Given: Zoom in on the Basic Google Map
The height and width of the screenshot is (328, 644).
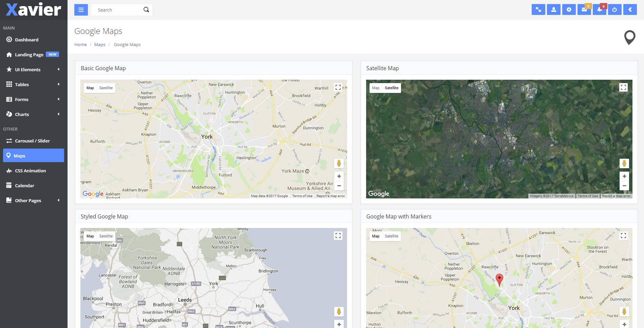Looking at the screenshot, I should [339, 176].
